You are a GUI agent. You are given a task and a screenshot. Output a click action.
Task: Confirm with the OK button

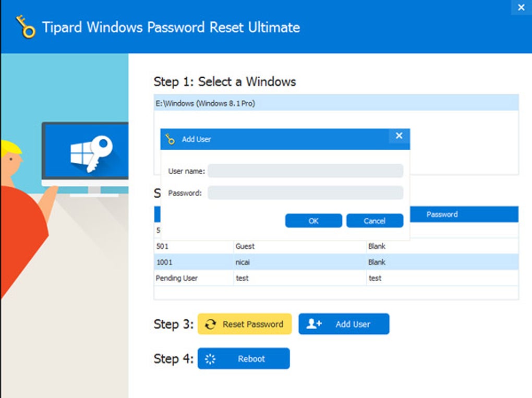tap(313, 221)
